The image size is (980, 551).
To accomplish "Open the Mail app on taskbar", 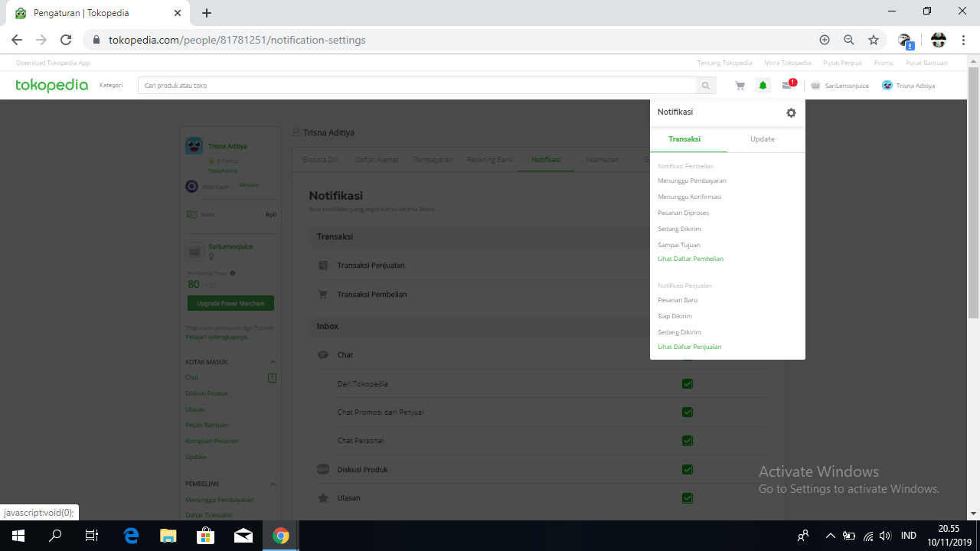I will tap(243, 536).
